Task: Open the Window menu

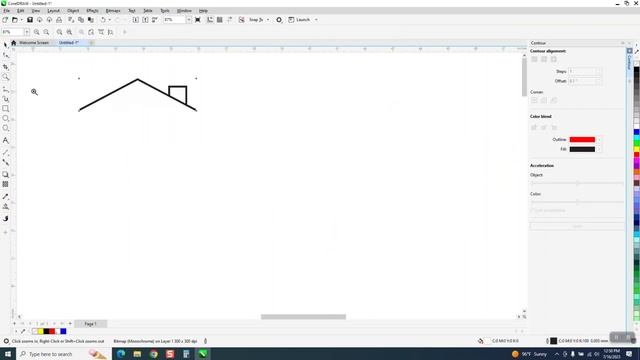Action: (x=184, y=11)
